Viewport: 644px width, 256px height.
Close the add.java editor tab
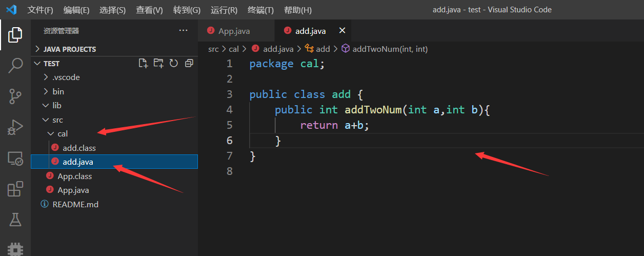point(343,31)
